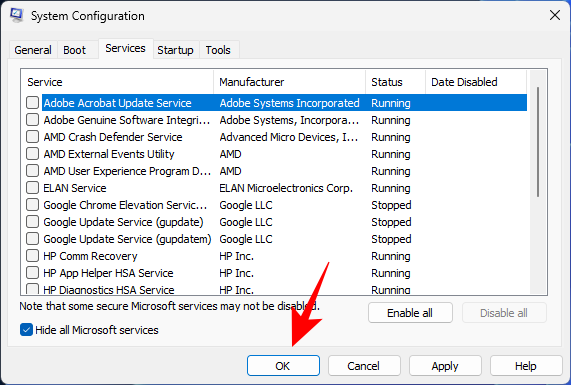Go to the Startup tab

175,50
